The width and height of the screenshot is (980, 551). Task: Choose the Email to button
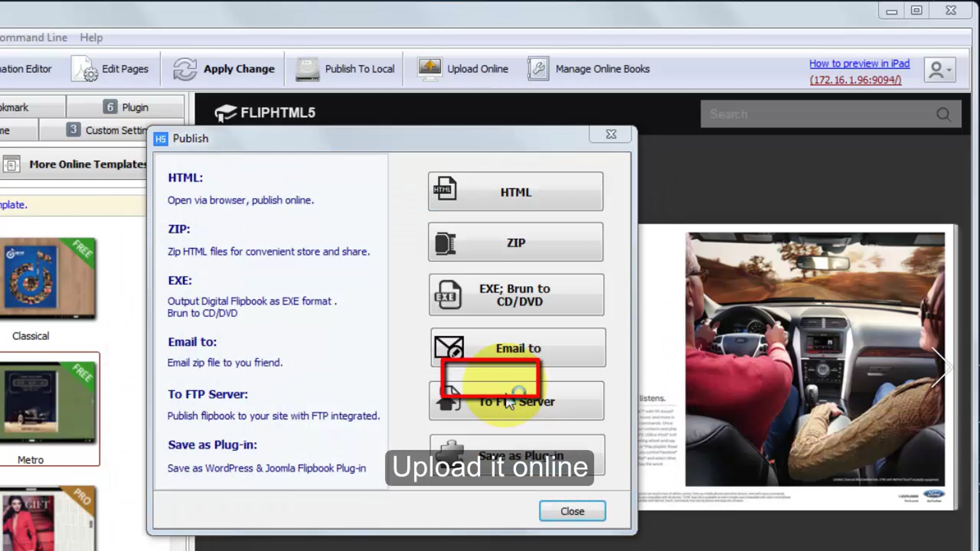tap(518, 347)
